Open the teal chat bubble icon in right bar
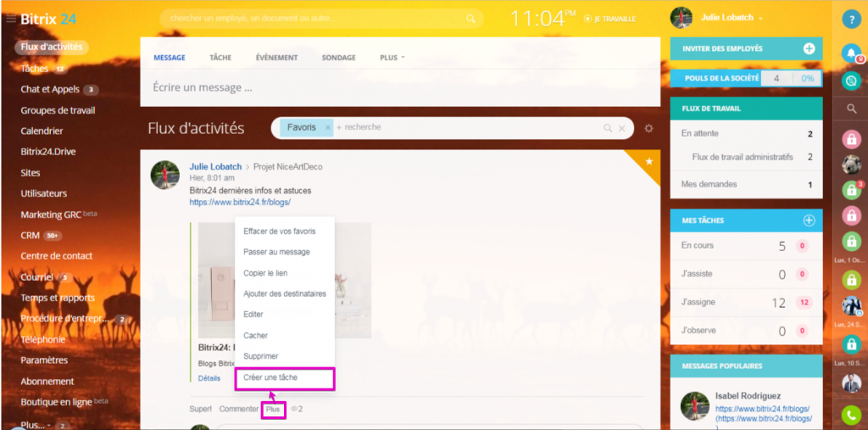 (x=851, y=81)
